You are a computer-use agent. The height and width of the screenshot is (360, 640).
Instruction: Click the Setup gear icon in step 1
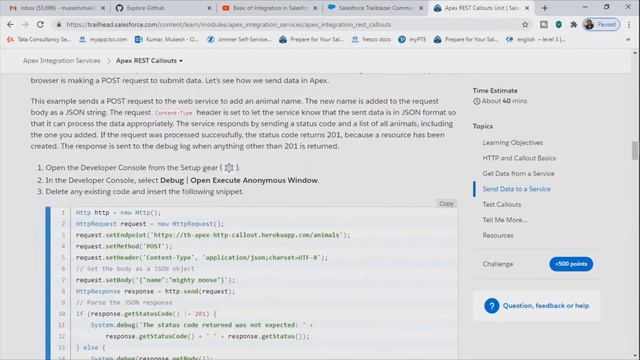(x=229, y=168)
